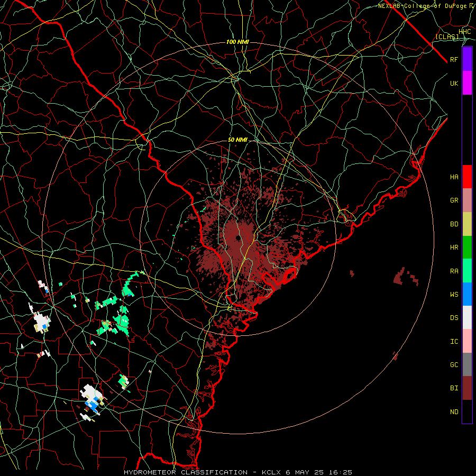Click the RA legend label
This screenshot has height=476, width=476.
tap(454, 271)
